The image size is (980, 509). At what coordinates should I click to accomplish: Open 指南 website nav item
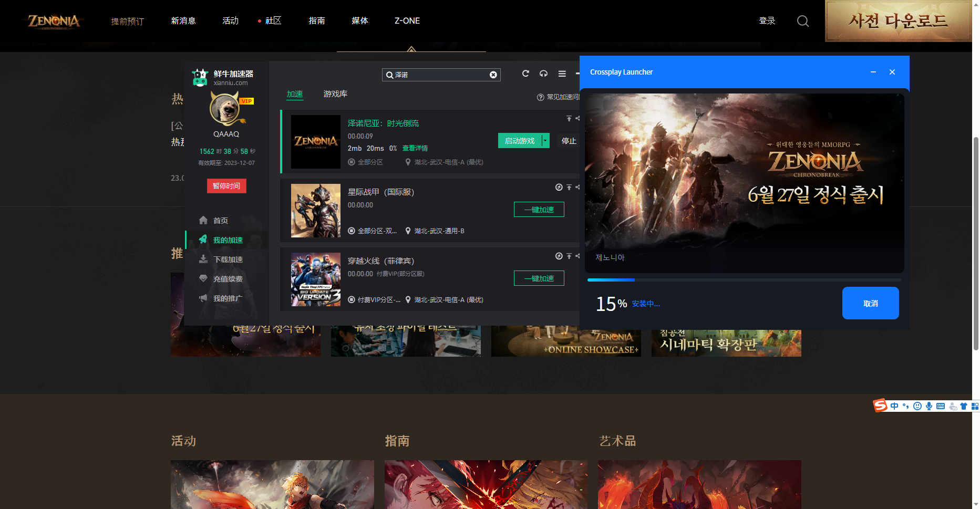click(317, 21)
